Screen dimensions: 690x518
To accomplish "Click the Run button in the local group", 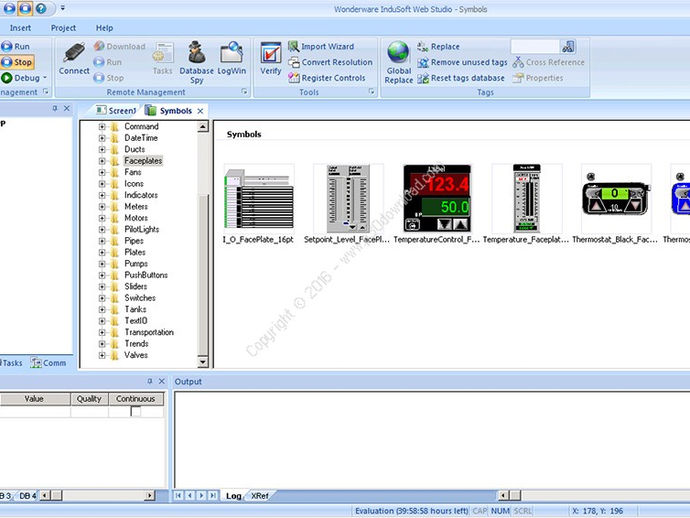I will pyautogui.click(x=15, y=46).
